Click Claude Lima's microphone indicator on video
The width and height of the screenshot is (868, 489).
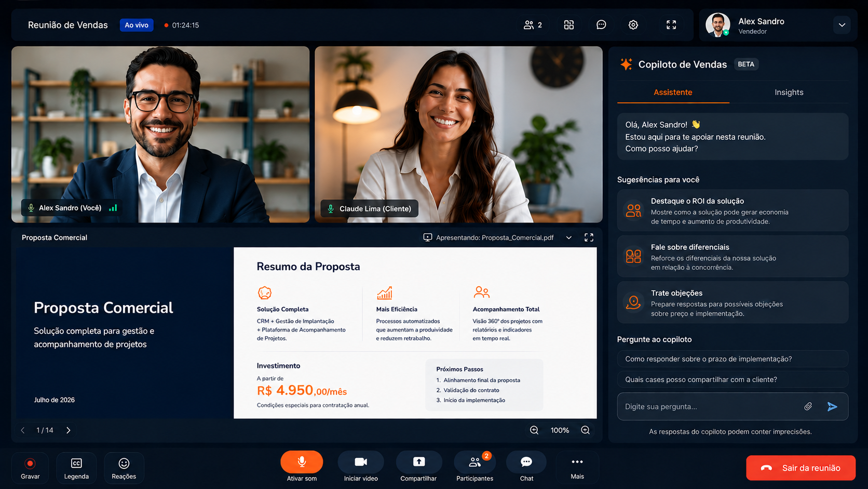click(331, 208)
